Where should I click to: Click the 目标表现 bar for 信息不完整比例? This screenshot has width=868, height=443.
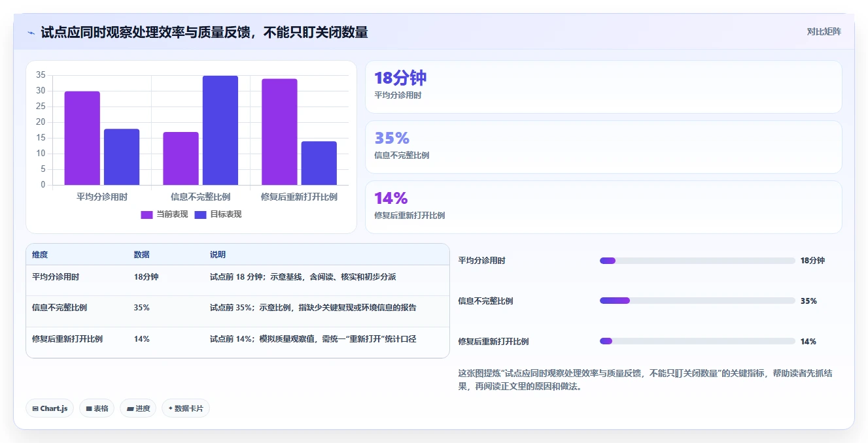pos(220,130)
